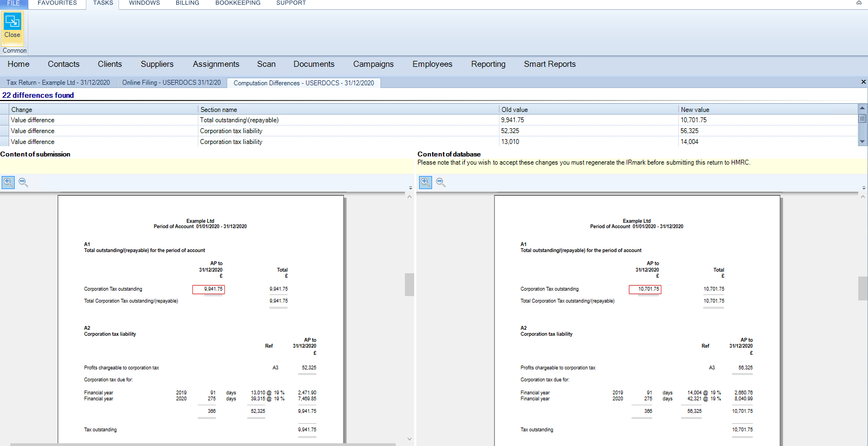Zoom out on Content of database pane
This screenshot has height=446, width=868.
441,182
